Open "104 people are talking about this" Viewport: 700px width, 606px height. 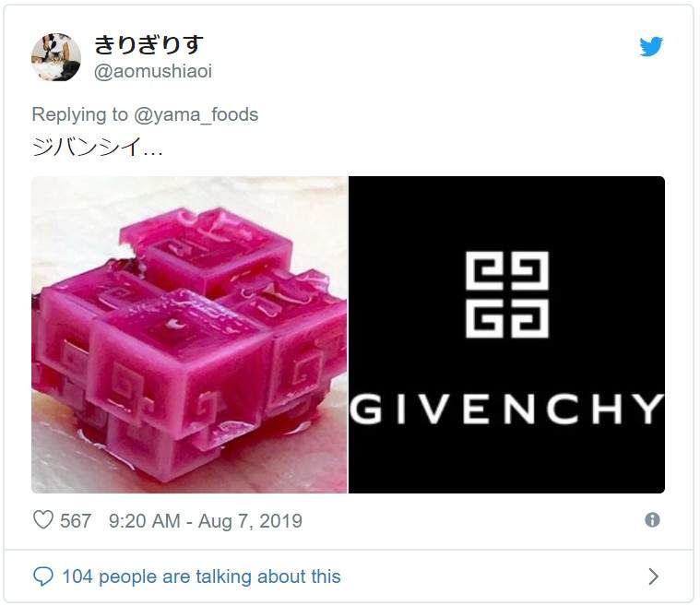[201, 576]
